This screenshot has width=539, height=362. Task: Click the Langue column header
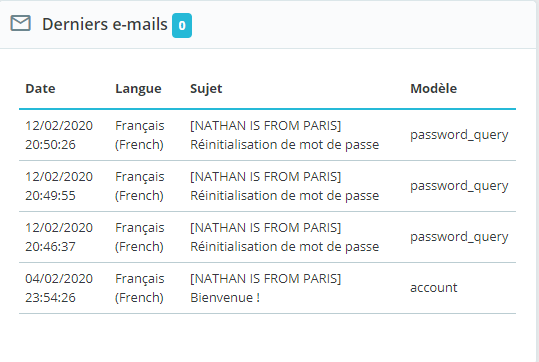pos(138,89)
